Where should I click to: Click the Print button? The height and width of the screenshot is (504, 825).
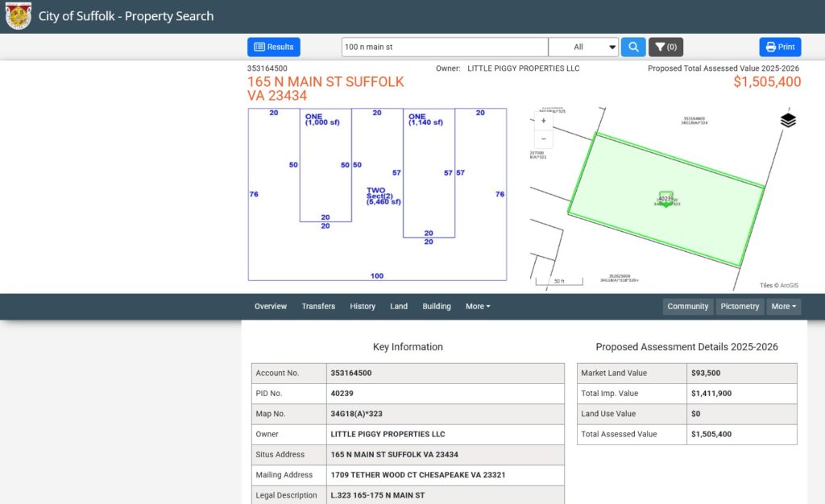[780, 47]
